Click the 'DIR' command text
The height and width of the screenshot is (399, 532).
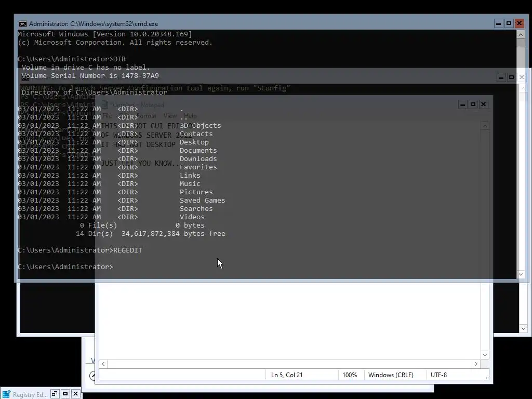pyautogui.click(x=119, y=59)
